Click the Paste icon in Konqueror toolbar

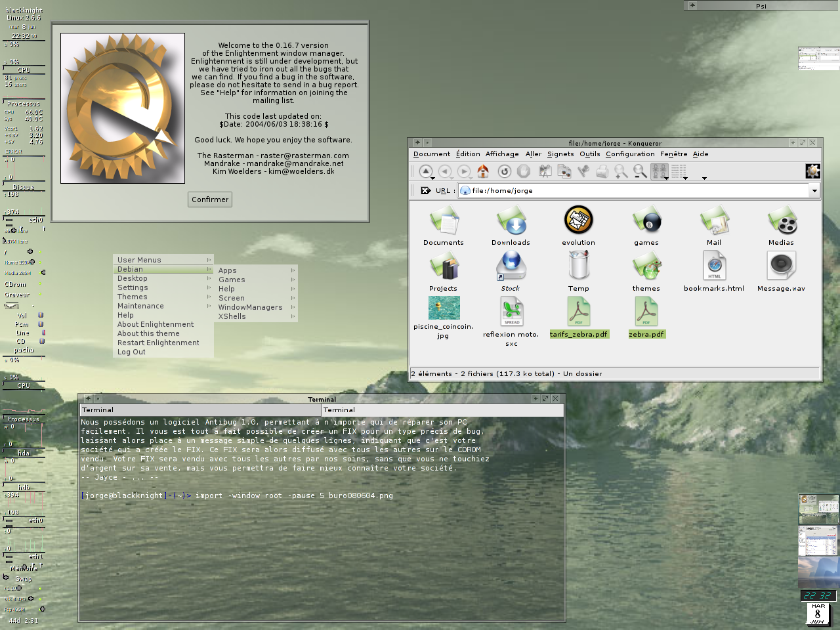(x=583, y=171)
